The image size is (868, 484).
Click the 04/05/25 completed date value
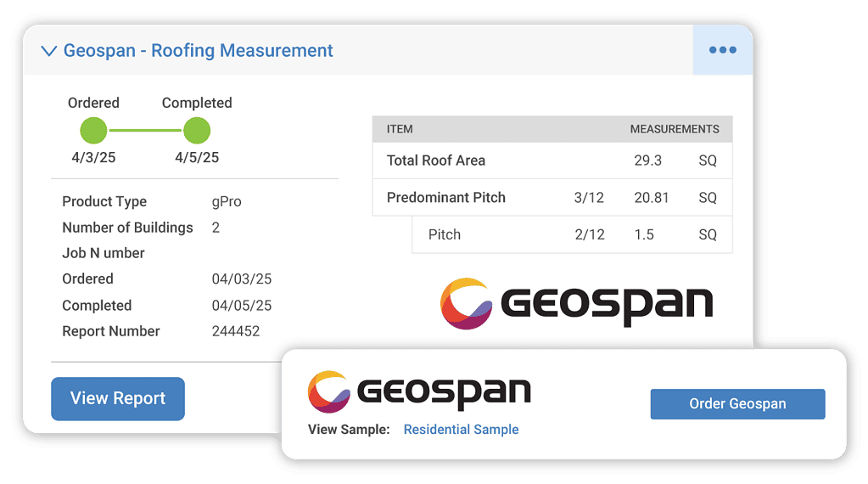pyautogui.click(x=242, y=306)
